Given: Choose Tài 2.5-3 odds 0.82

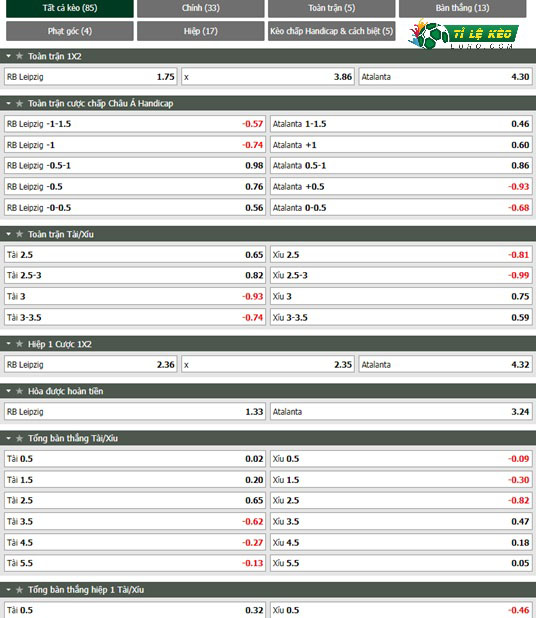Looking at the screenshot, I should click(135, 275).
